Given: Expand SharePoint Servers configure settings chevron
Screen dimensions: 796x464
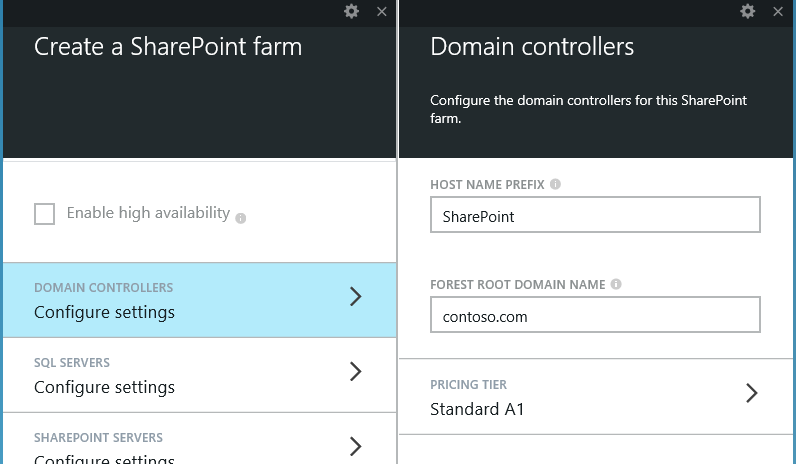Looking at the screenshot, I should [x=356, y=446].
